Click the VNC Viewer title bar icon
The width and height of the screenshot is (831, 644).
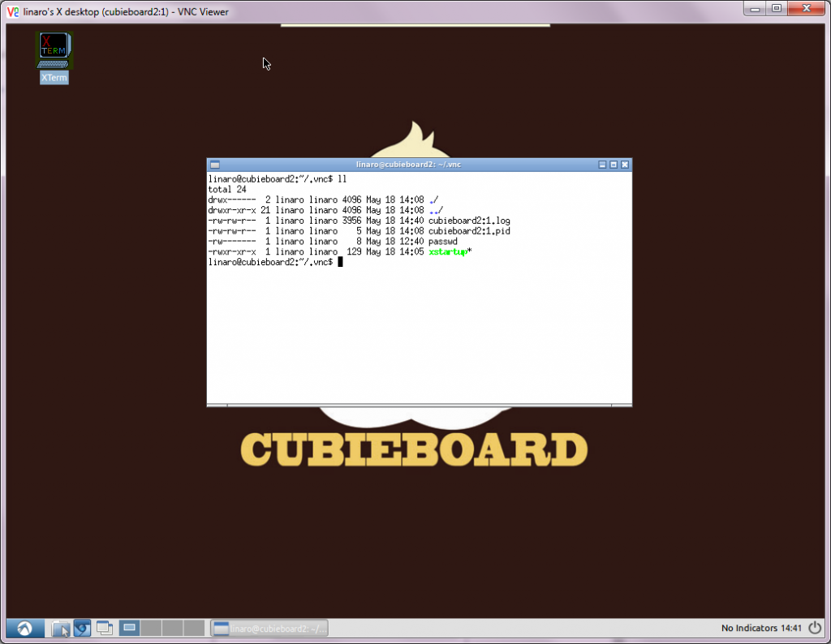13,11
